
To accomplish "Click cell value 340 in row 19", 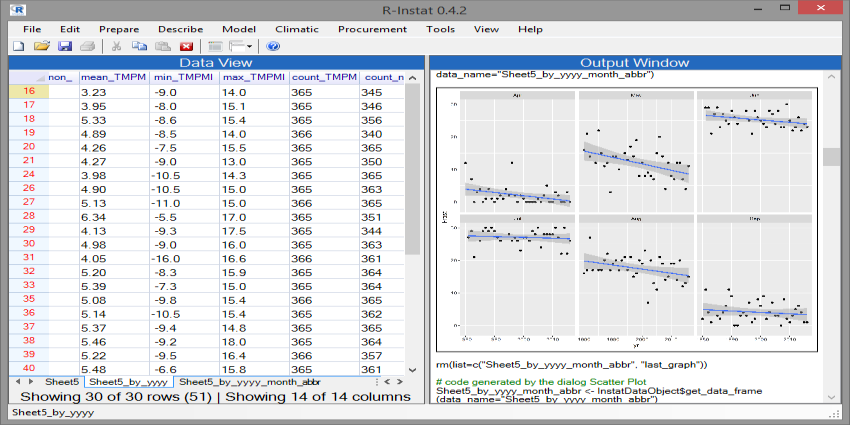I will point(382,134).
